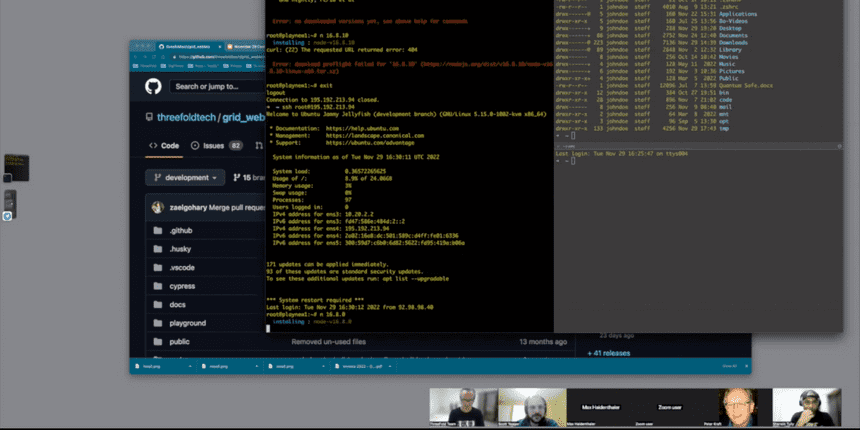Click the GitHub Octocat logo in browser

(153, 86)
